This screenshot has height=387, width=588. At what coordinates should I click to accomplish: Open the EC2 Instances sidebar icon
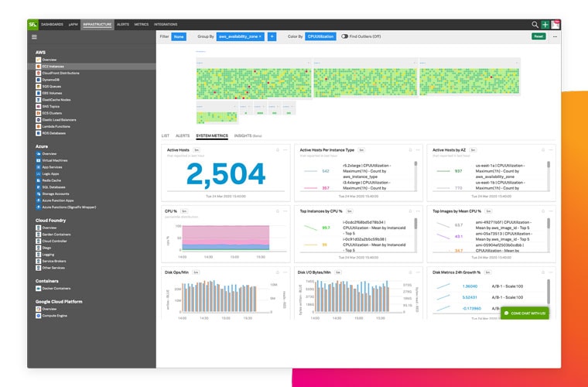click(38, 67)
